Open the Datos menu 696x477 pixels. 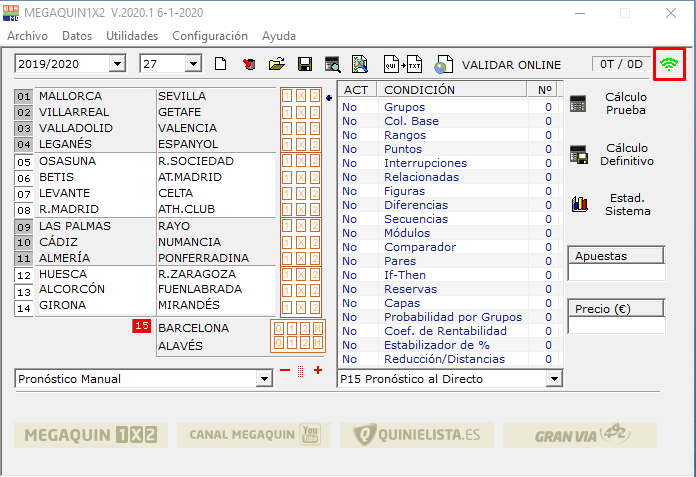(x=77, y=36)
